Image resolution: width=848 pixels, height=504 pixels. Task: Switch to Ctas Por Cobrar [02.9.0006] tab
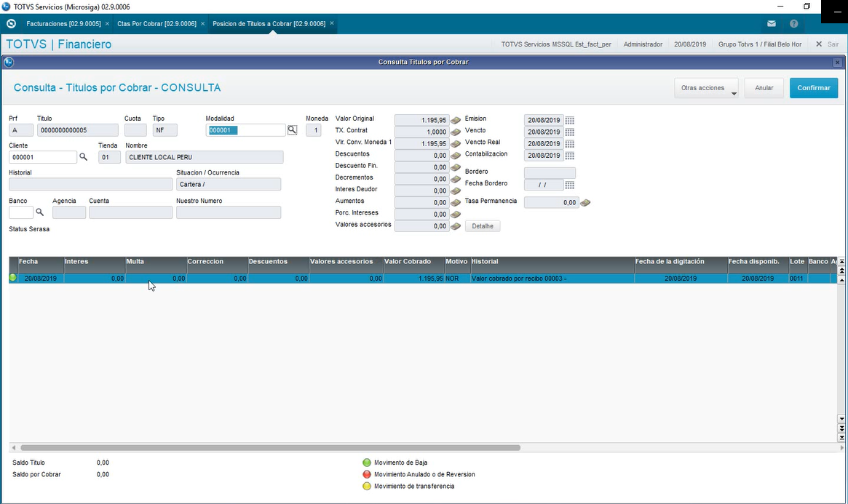[x=156, y=24]
